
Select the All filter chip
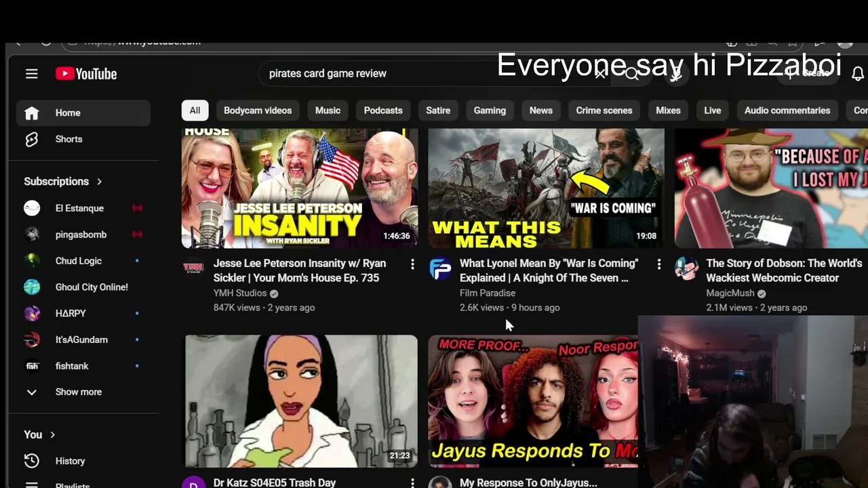coord(195,110)
